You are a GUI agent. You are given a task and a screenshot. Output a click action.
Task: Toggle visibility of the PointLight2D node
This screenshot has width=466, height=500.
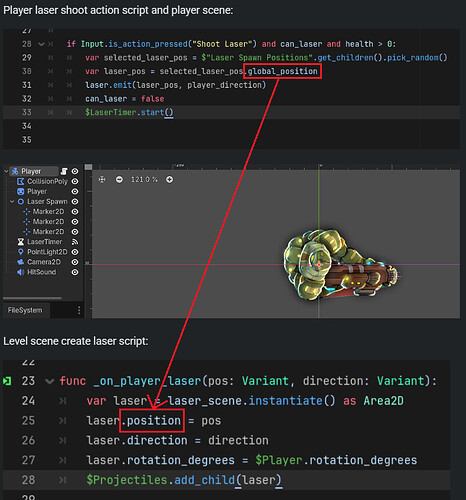(x=75, y=252)
